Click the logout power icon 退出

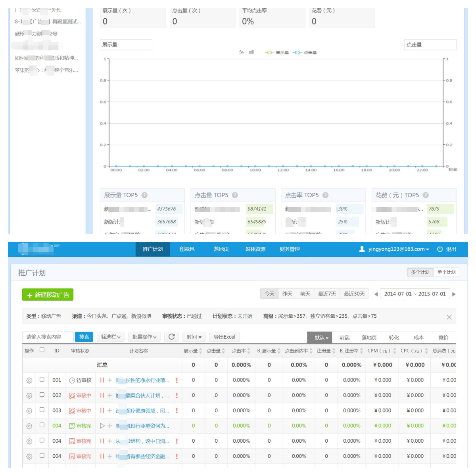coord(440,249)
